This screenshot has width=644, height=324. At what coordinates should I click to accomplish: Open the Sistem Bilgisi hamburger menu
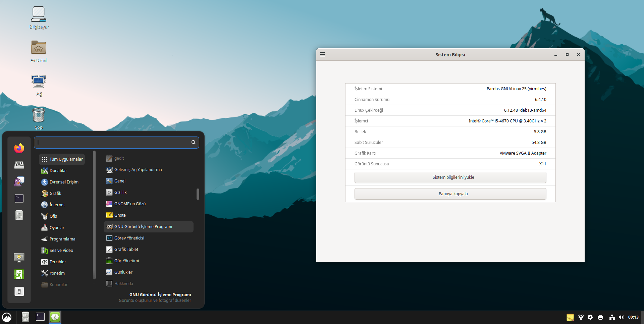322,54
